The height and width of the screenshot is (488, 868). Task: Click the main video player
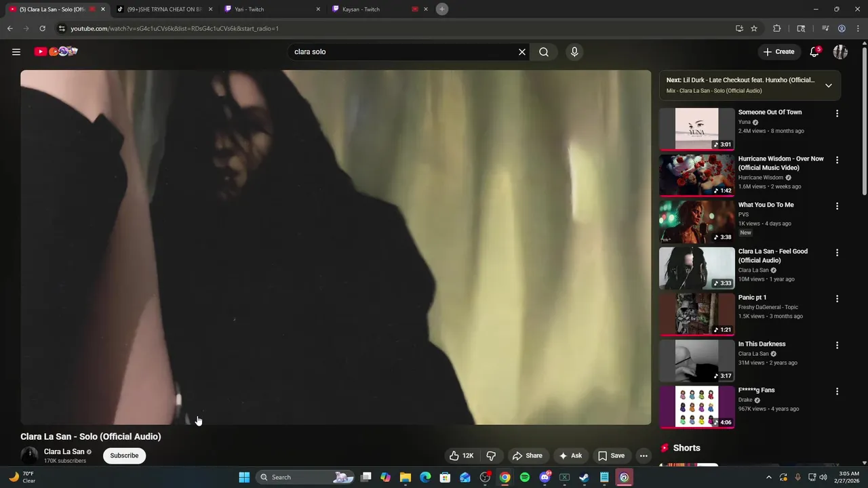coord(336,247)
